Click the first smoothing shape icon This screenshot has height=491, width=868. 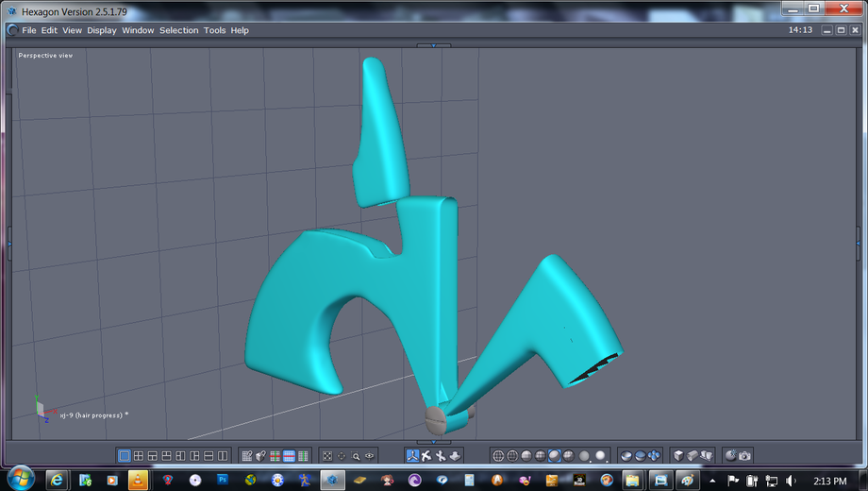[x=626, y=455]
